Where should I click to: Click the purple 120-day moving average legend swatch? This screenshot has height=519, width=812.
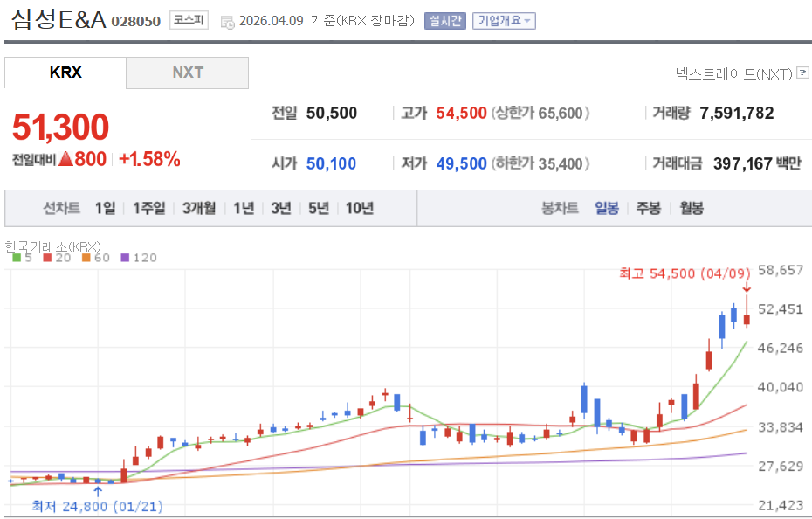pyautogui.click(x=125, y=258)
